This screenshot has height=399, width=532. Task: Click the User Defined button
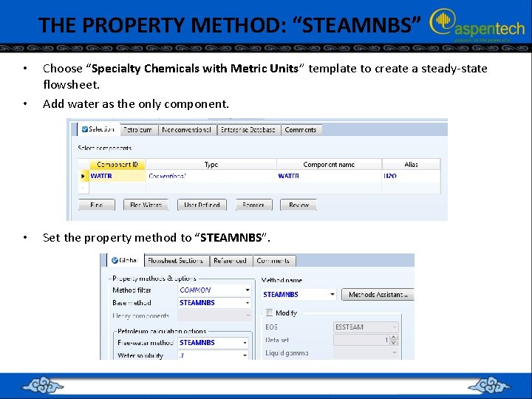pyautogui.click(x=202, y=205)
